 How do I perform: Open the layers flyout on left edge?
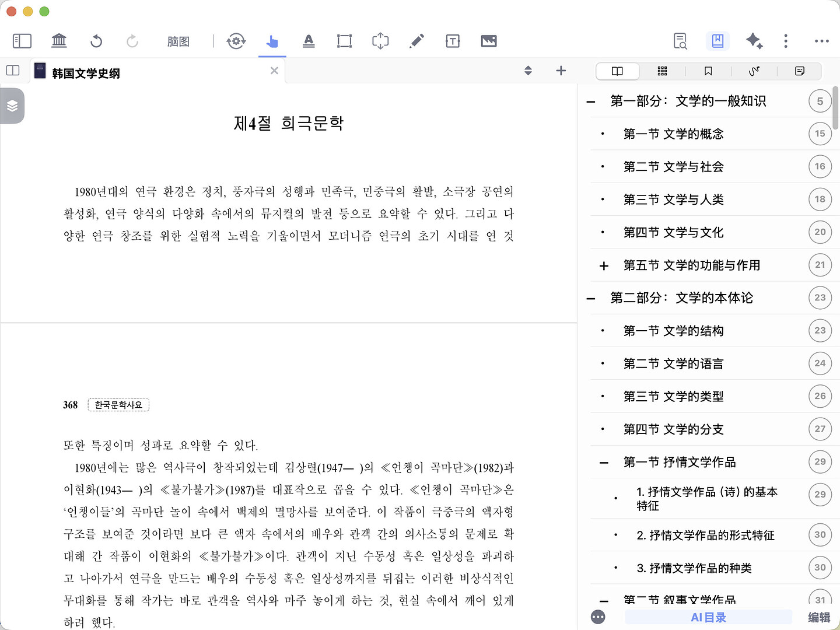(12, 106)
